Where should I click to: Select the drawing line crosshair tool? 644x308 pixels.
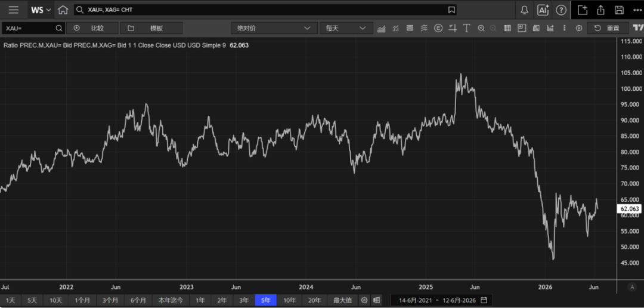pyautogui.click(x=453, y=29)
